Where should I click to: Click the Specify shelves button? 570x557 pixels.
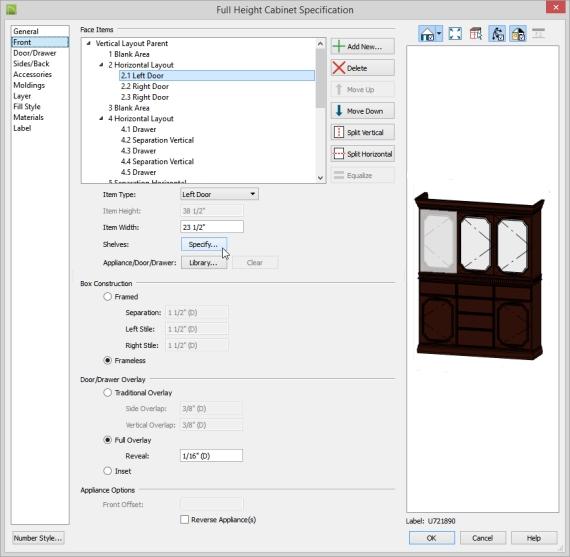pyautogui.click(x=204, y=244)
